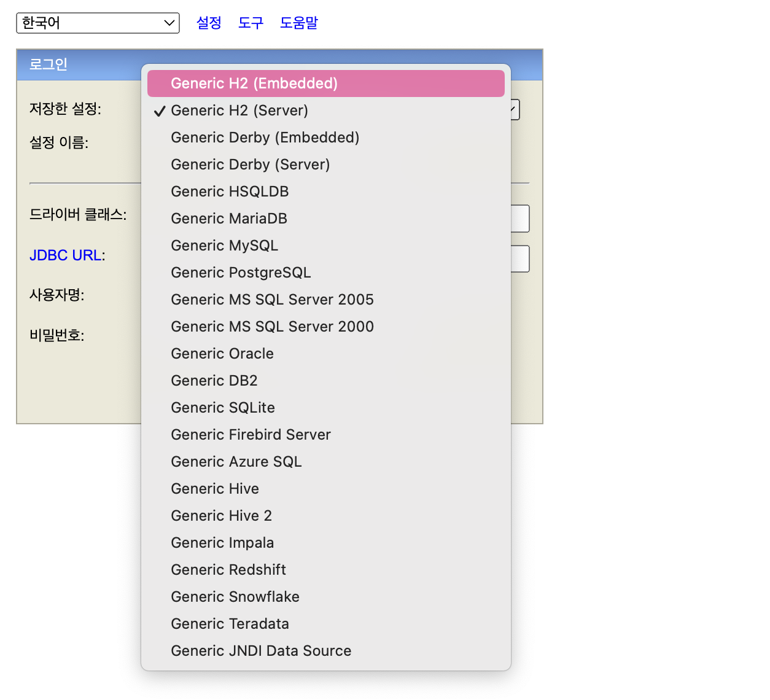
Task: Select Generic Redshift entry
Action: [326, 570]
